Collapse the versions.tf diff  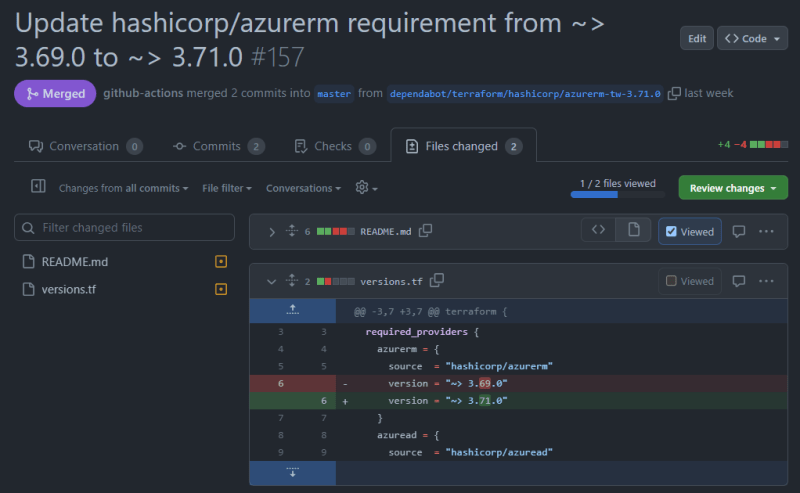pyautogui.click(x=271, y=282)
